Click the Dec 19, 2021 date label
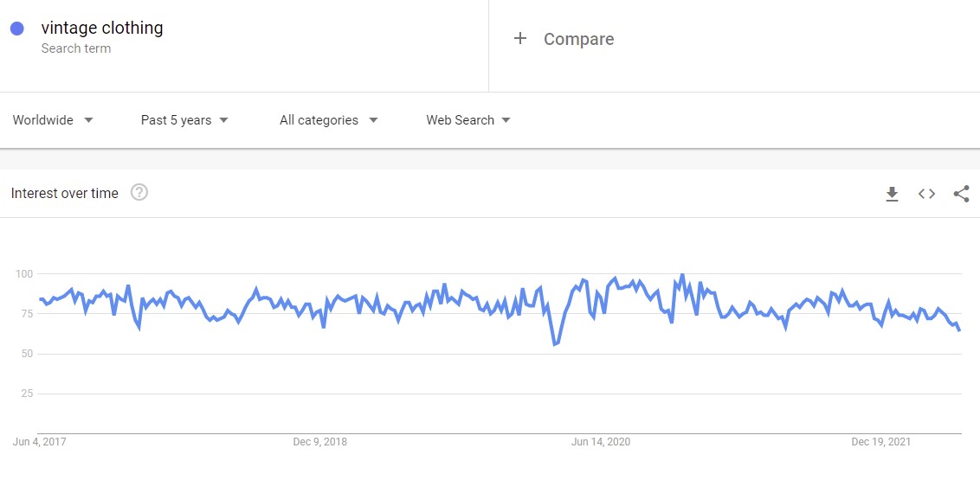This screenshot has width=980, height=493. coord(881,442)
